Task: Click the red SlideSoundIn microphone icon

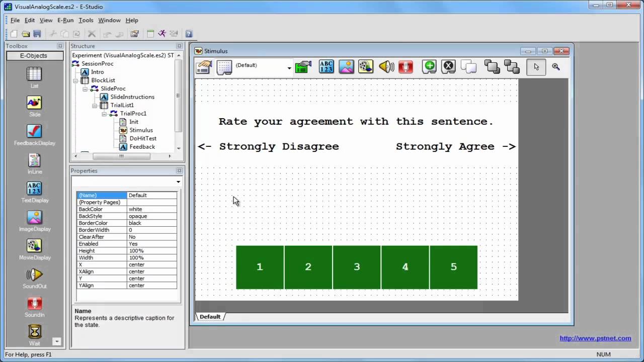Action: (406, 66)
